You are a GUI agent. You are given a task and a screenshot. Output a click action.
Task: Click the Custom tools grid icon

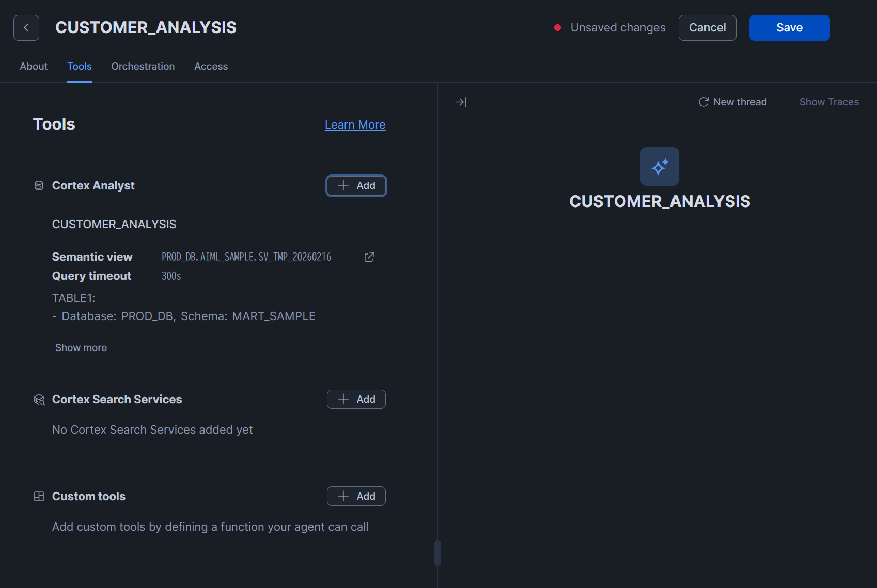pos(39,497)
